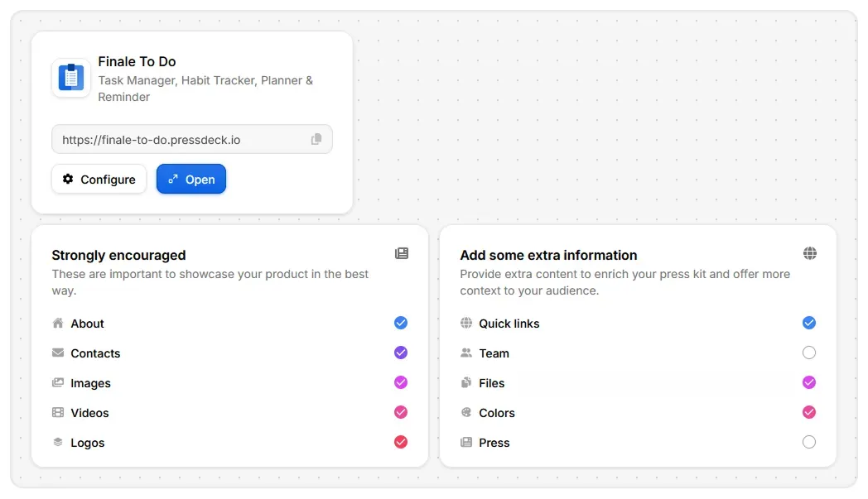Screen dimensions: 868x499
Task: Toggle the empty Team checkmark circle
Action: (x=808, y=353)
